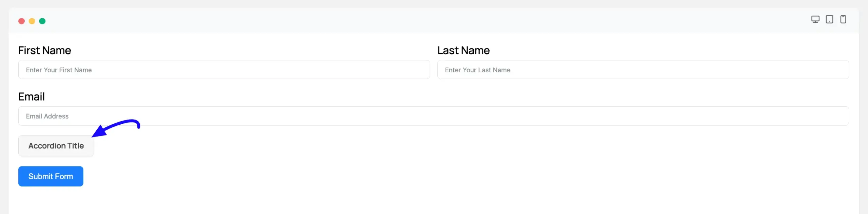Click the "Enter Your Last Name" placeholder
868x214 pixels.
click(x=477, y=70)
